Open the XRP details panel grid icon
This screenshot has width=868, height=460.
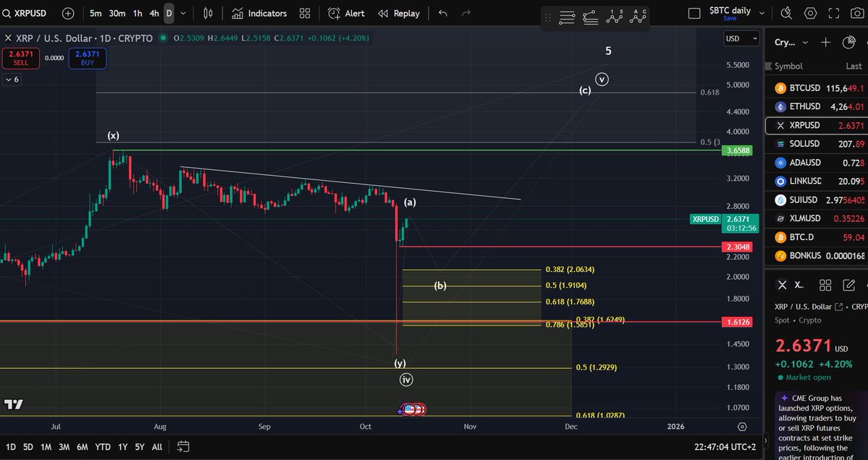coord(825,285)
